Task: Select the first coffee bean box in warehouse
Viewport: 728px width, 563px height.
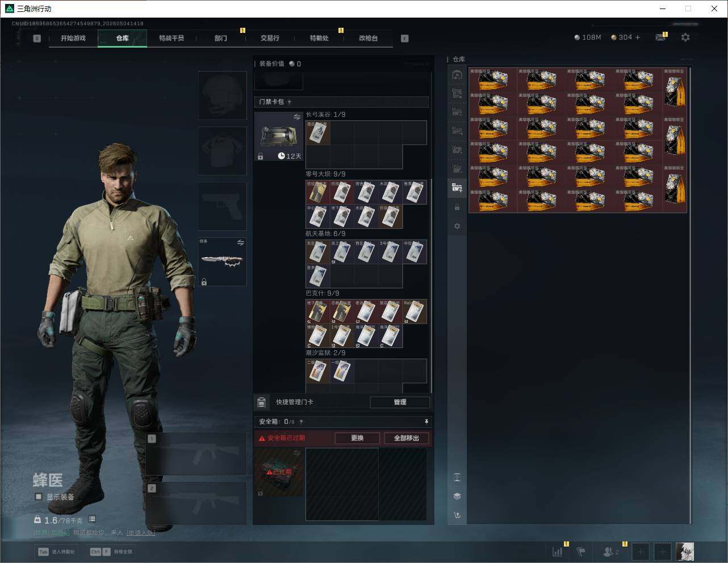Action: (x=493, y=80)
